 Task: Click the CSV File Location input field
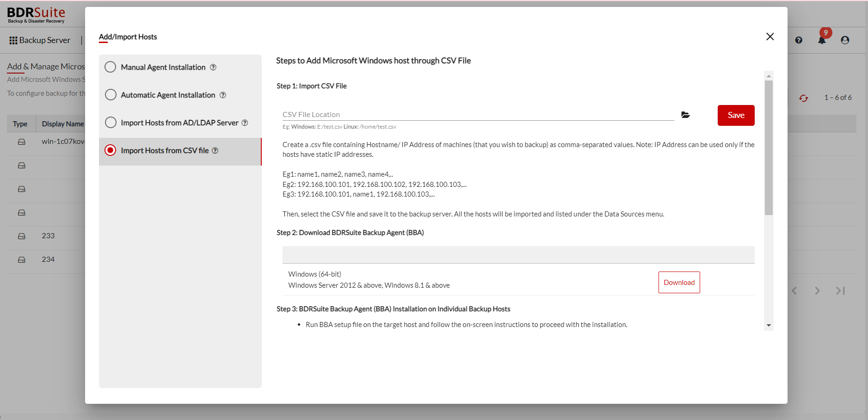(x=478, y=114)
